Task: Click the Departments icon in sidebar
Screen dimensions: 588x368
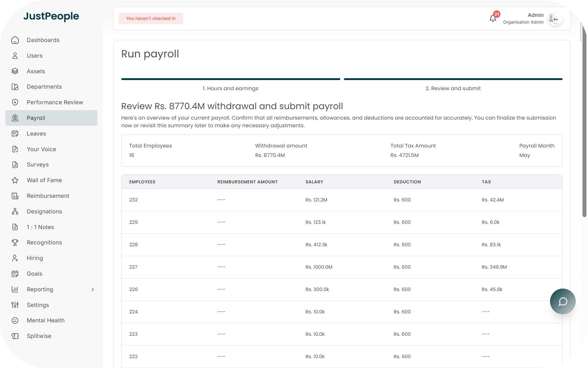Action: click(x=15, y=87)
